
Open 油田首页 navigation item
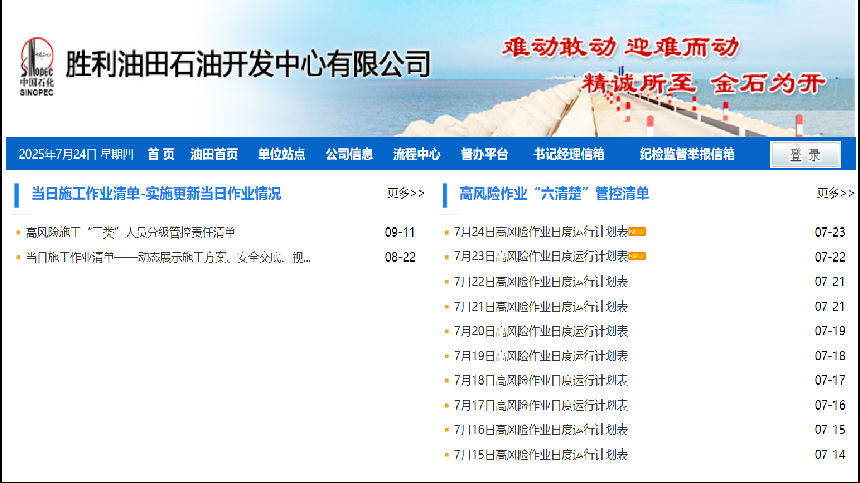pos(214,154)
